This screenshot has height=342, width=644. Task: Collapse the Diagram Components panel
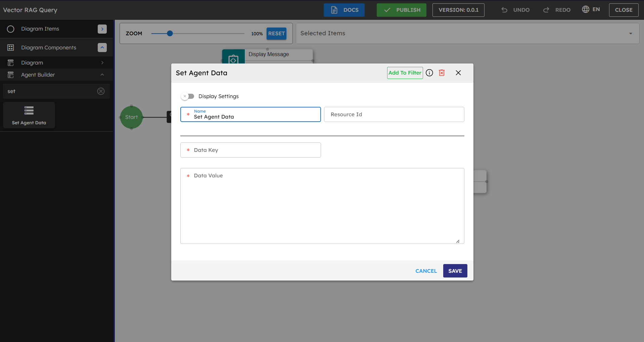102,48
